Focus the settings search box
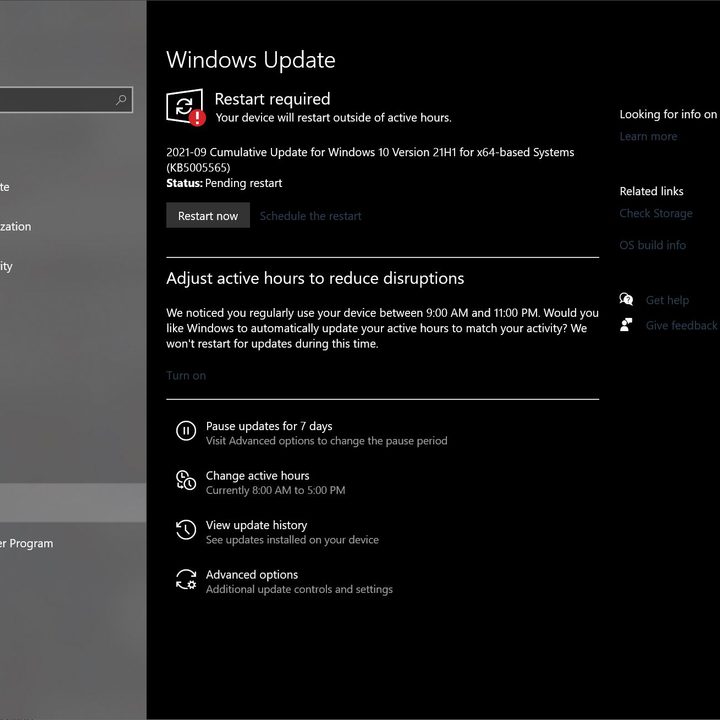720x720 pixels. click(x=66, y=99)
